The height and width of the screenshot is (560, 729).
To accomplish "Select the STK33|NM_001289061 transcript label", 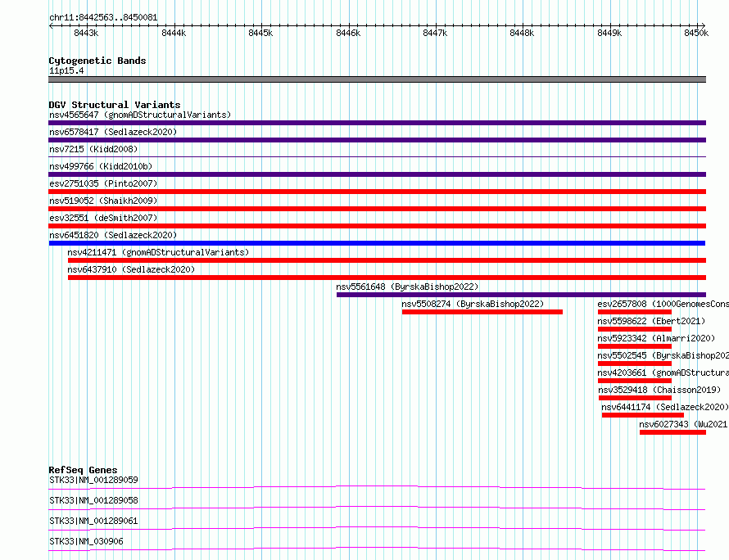I will [93, 521].
